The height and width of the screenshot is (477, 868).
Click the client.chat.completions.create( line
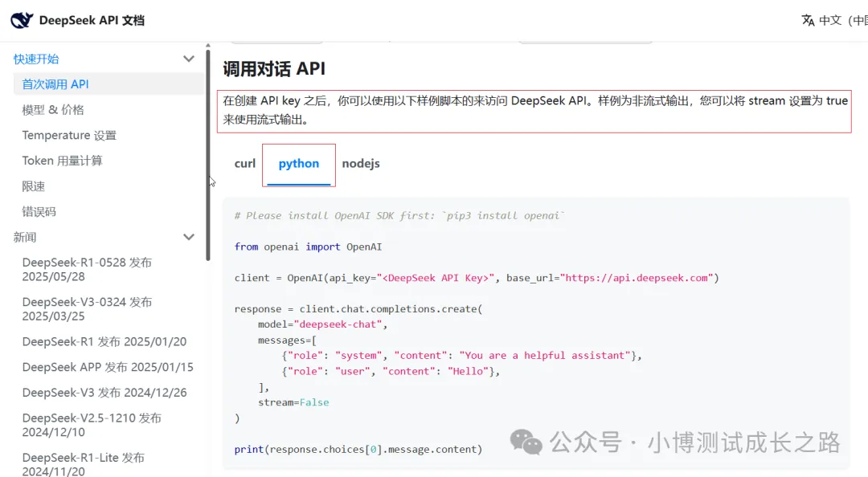(x=358, y=309)
